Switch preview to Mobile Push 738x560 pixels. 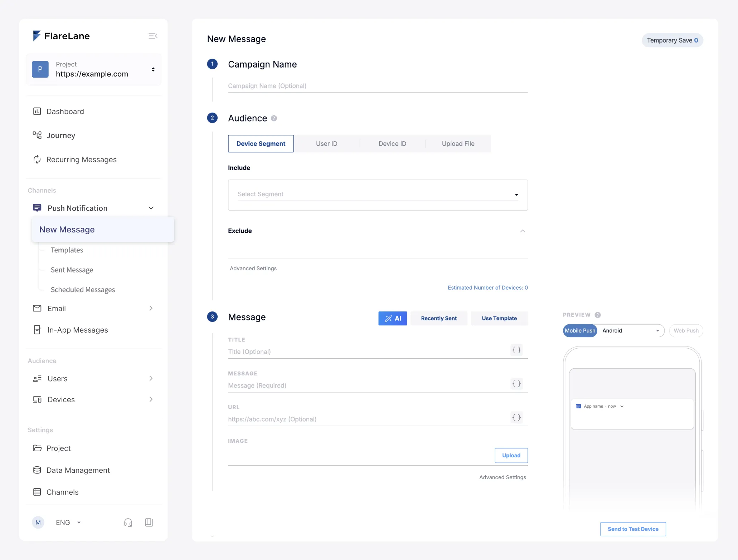click(x=580, y=330)
